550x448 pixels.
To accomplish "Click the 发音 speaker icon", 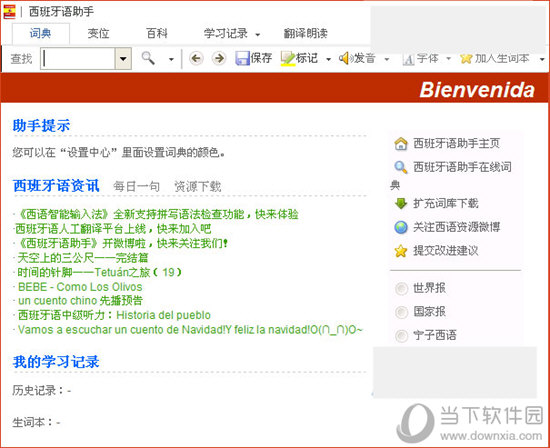I will [346, 58].
